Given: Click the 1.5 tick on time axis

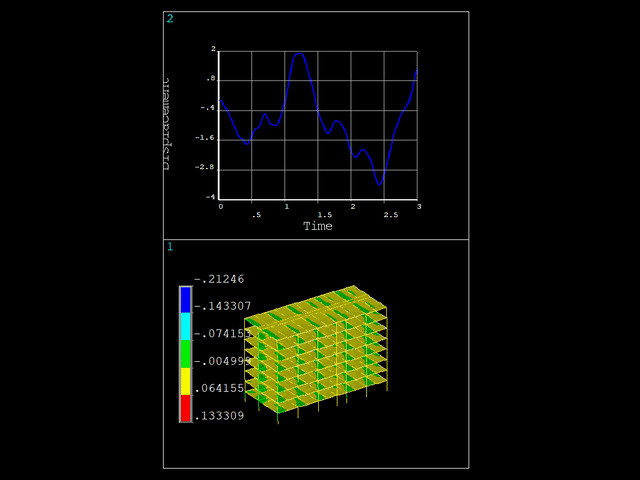Looking at the screenshot, I should point(324,215).
